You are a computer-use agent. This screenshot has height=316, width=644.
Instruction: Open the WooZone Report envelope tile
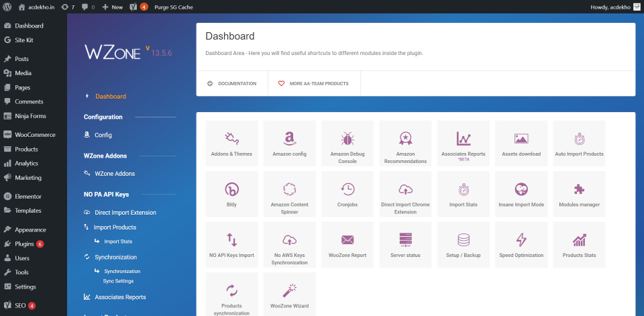coord(347,244)
